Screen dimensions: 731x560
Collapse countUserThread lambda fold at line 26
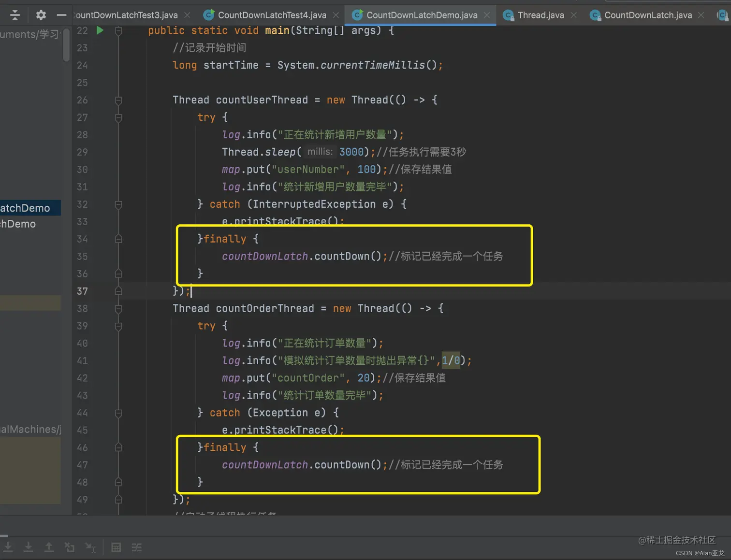point(118,101)
